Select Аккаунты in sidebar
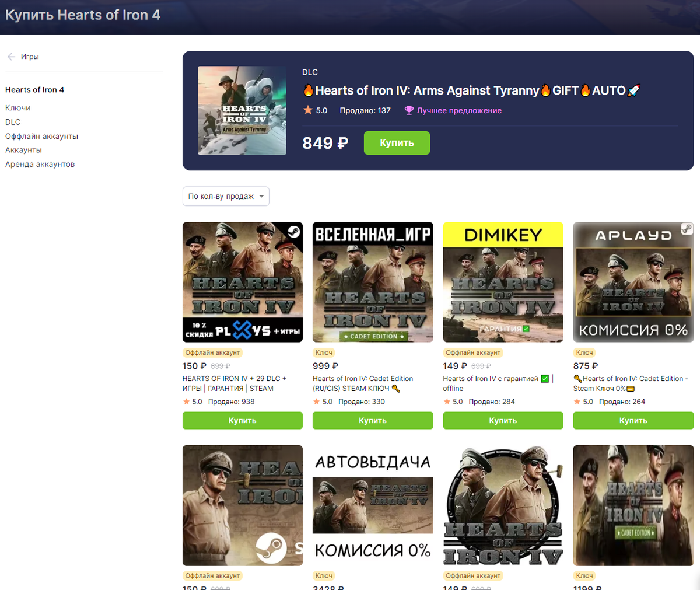700x590 pixels. (x=23, y=150)
